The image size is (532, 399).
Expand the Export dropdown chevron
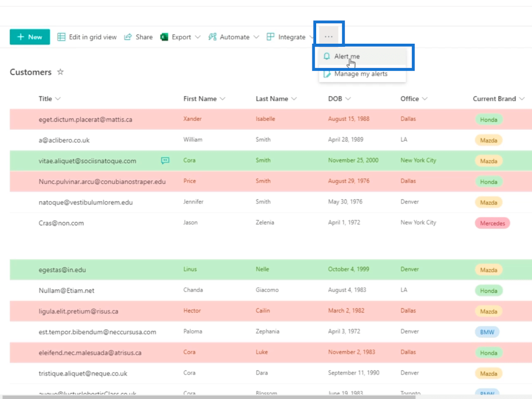pyautogui.click(x=198, y=37)
